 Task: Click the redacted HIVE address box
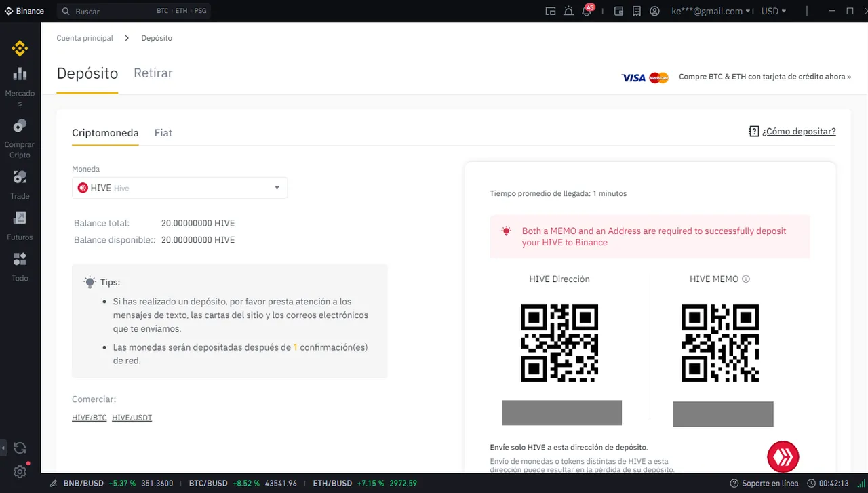pos(561,413)
